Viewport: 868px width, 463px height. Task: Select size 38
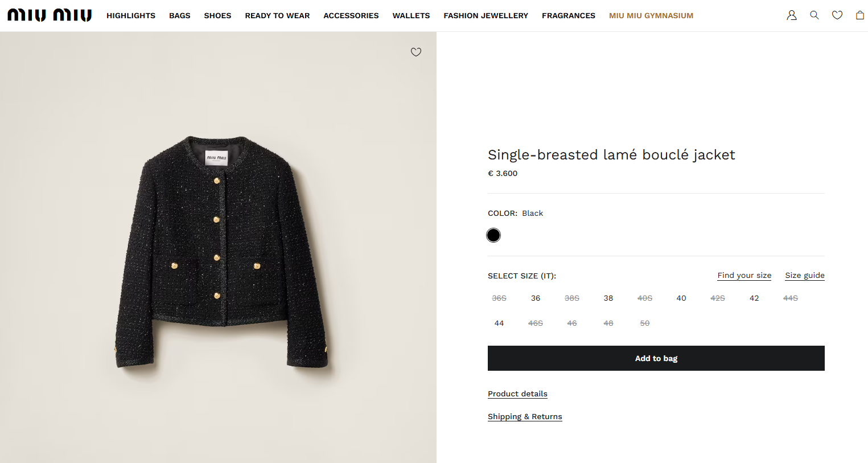click(x=608, y=298)
